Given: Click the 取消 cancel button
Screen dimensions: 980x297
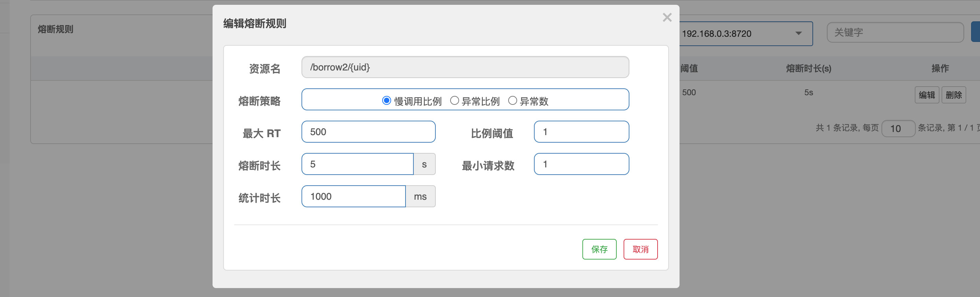Looking at the screenshot, I should coord(640,250).
